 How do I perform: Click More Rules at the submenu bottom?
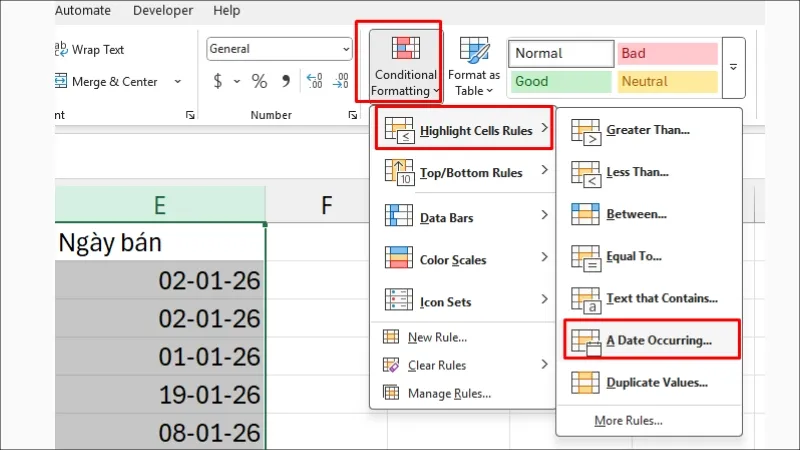click(627, 420)
